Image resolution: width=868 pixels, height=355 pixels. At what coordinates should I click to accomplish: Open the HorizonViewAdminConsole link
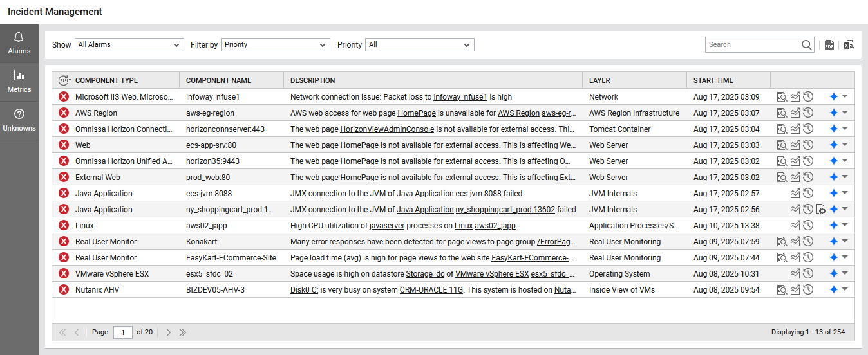(387, 129)
